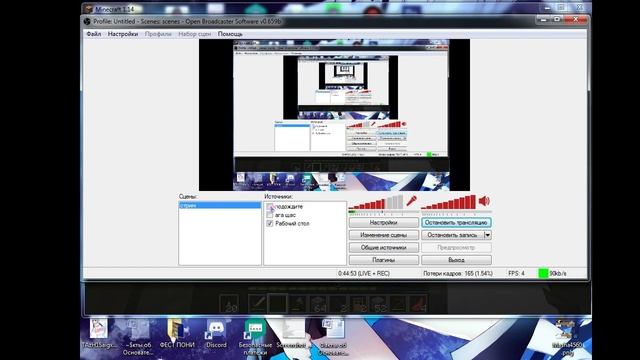
Task: Expand the arrow beside Остановить запись
Action: (487, 235)
